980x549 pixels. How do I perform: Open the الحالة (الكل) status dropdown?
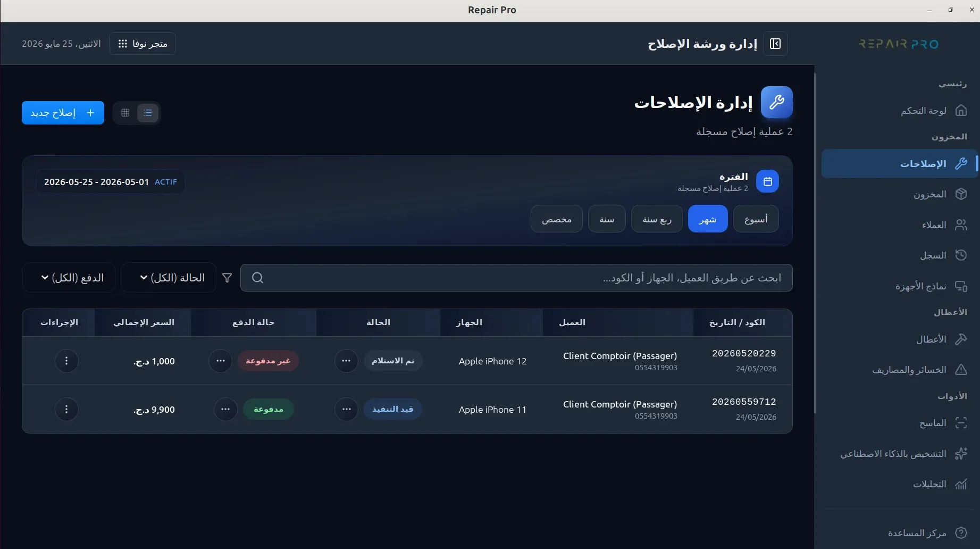pos(169,277)
